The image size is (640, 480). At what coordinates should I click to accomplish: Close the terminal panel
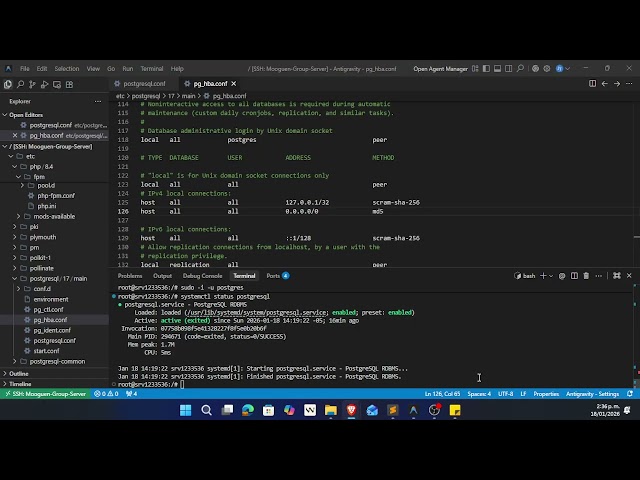629,276
